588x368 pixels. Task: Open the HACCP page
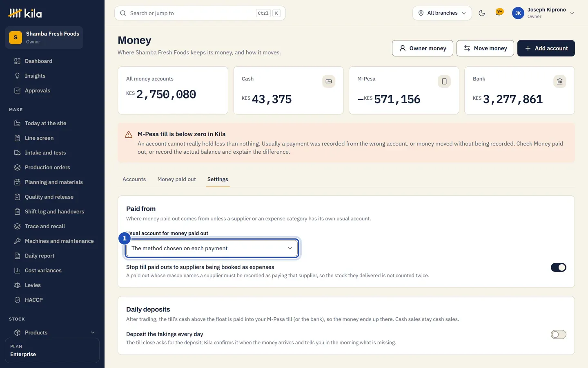pos(52,300)
